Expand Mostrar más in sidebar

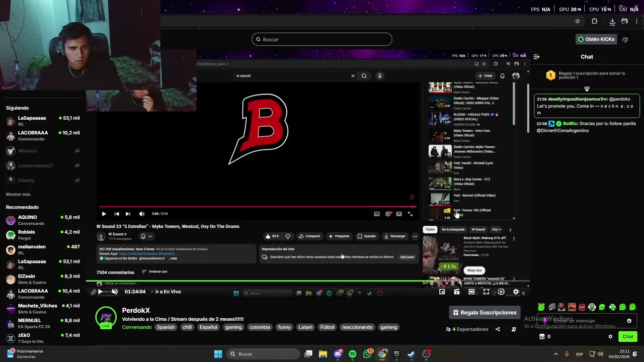pos(18,194)
